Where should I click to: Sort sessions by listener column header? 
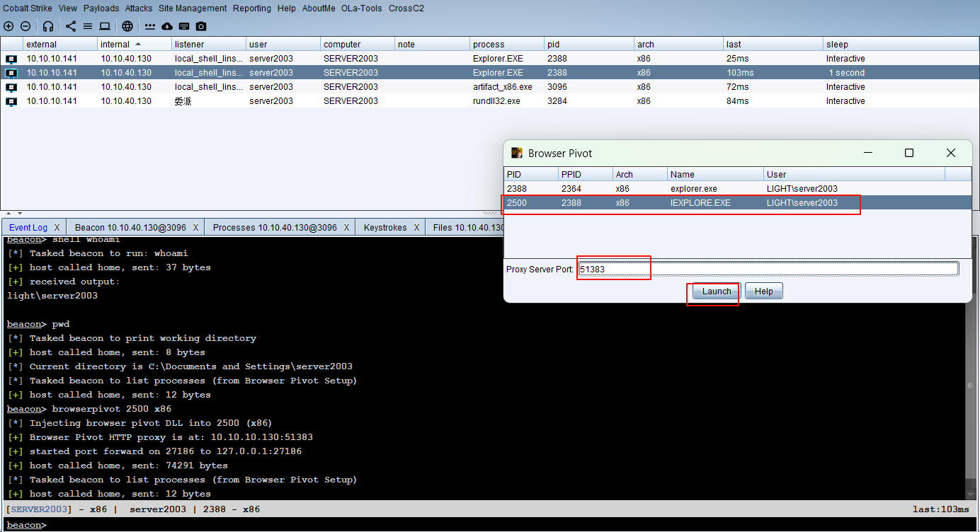click(209, 44)
